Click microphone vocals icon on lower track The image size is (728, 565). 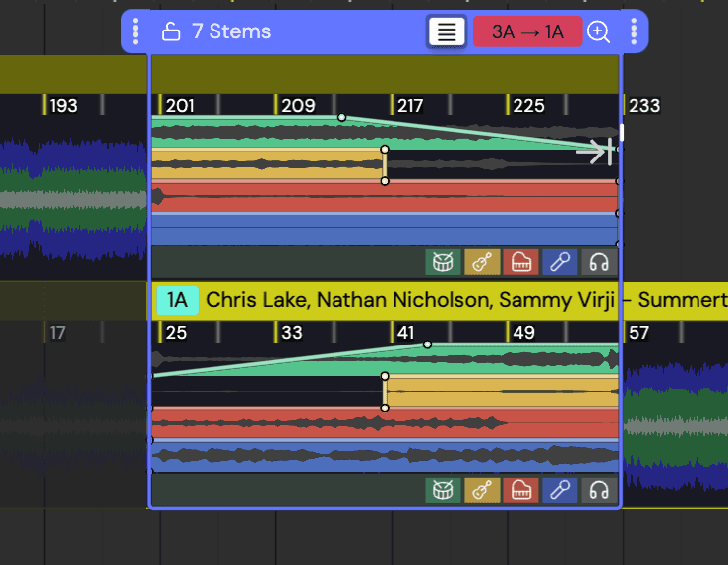click(x=559, y=490)
